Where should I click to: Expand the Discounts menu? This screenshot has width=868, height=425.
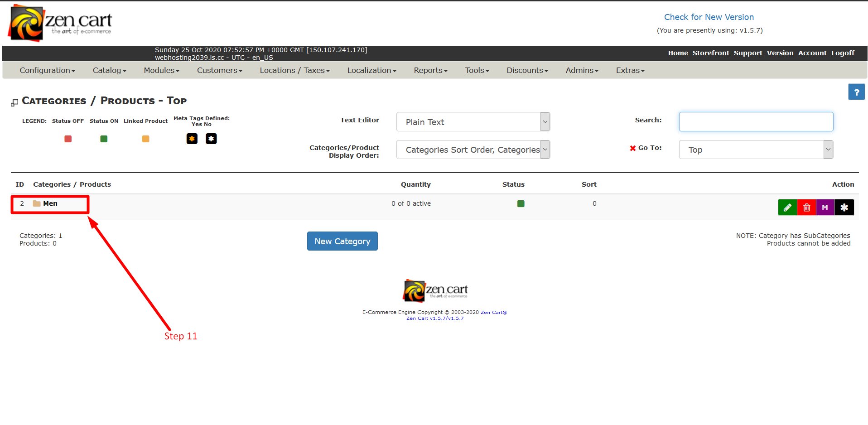click(x=527, y=70)
